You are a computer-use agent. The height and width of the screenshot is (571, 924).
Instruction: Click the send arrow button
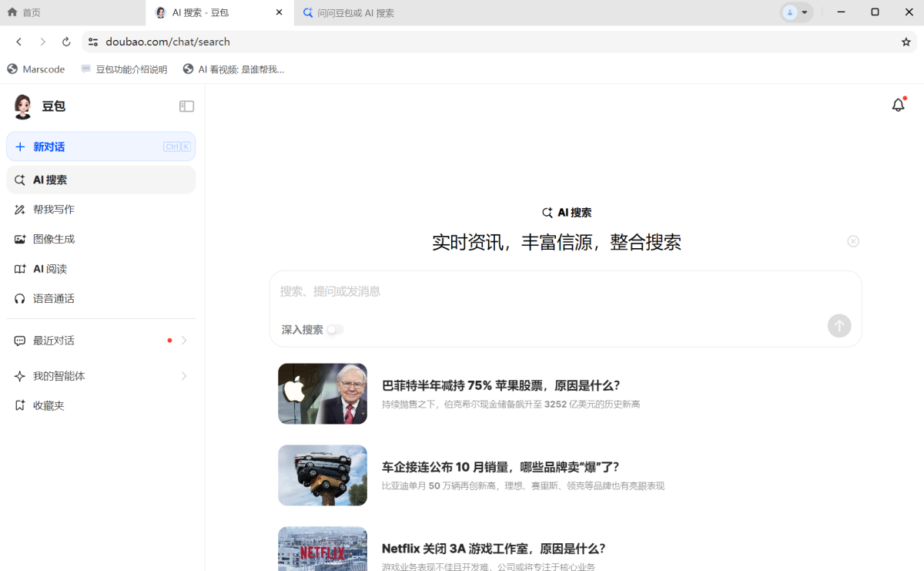[x=839, y=326]
